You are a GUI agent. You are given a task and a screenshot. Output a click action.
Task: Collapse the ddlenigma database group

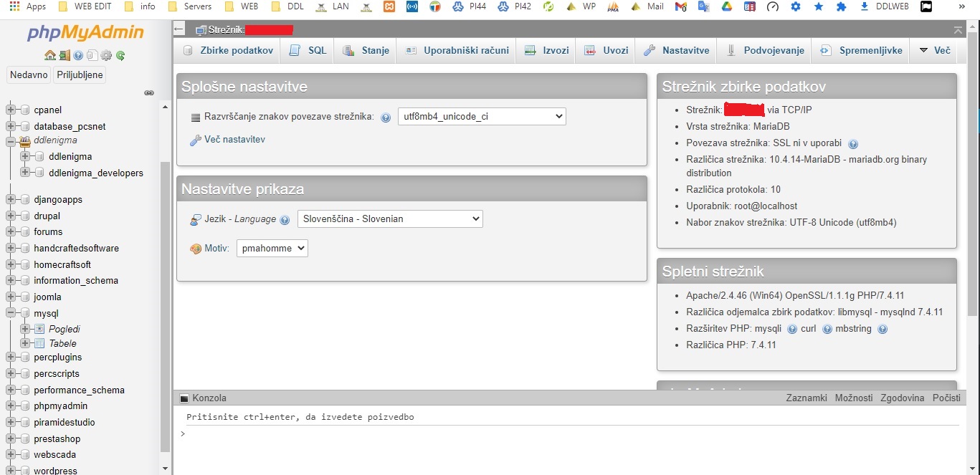click(11, 141)
